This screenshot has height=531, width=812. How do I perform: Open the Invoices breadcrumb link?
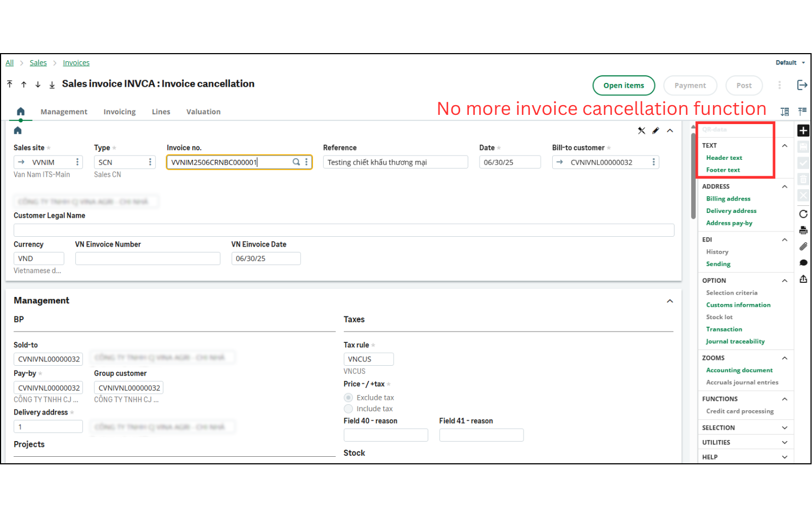[76, 63]
